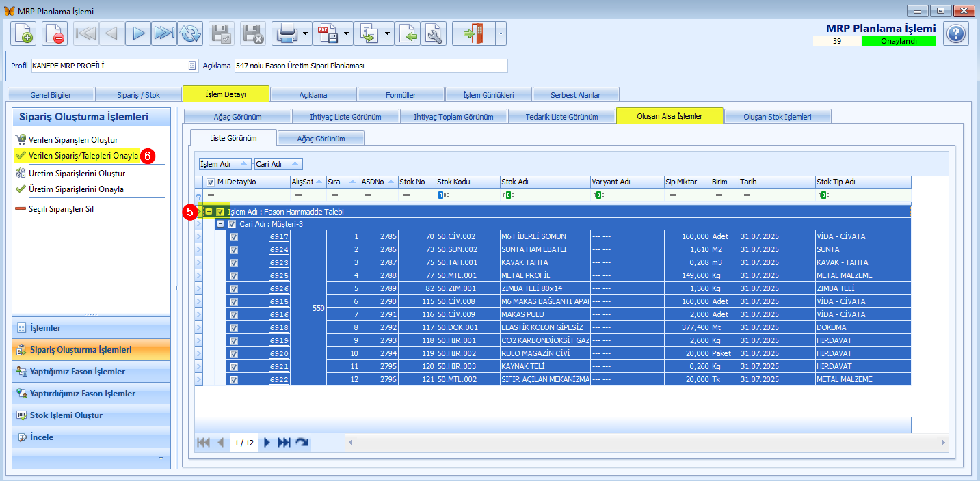Open the Yaptığımız Fason İşlemler section
The image size is (980, 481).
pyautogui.click(x=91, y=372)
